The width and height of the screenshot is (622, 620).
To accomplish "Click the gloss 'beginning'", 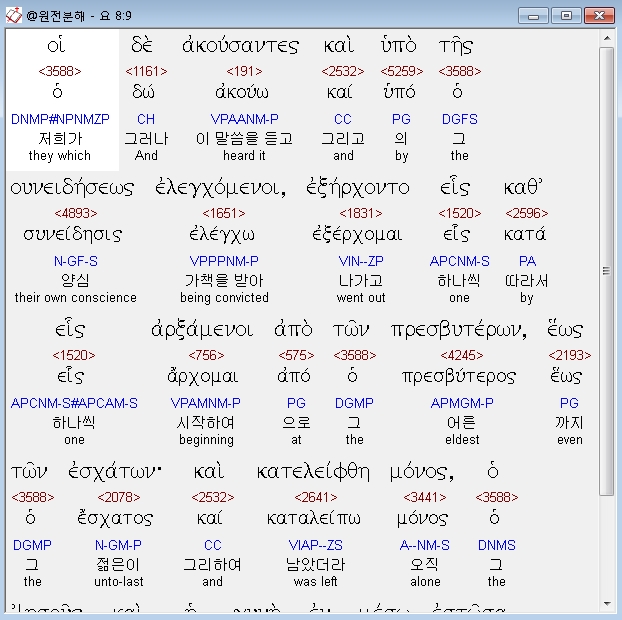I will pyautogui.click(x=206, y=440).
